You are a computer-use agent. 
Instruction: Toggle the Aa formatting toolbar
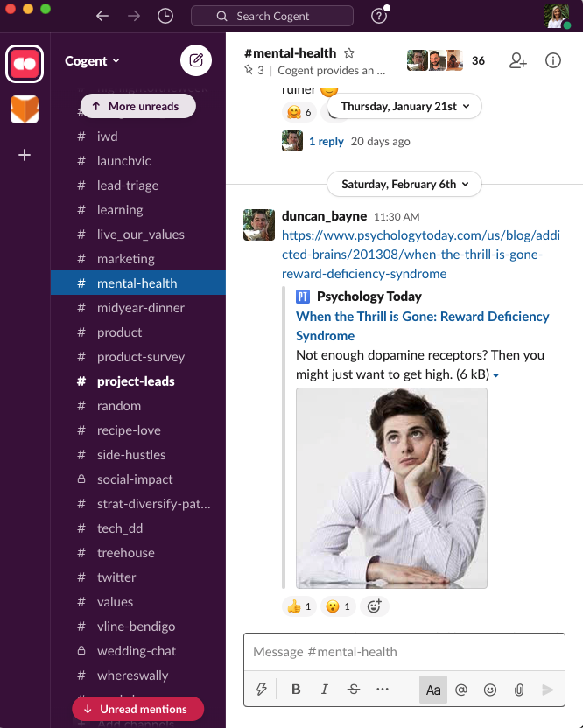click(433, 689)
